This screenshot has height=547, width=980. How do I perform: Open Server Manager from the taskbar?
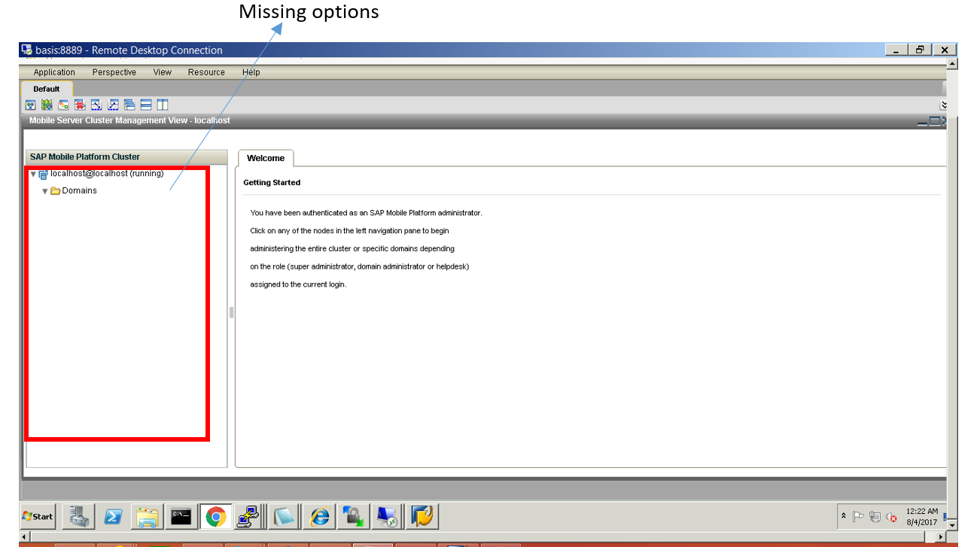click(78, 516)
